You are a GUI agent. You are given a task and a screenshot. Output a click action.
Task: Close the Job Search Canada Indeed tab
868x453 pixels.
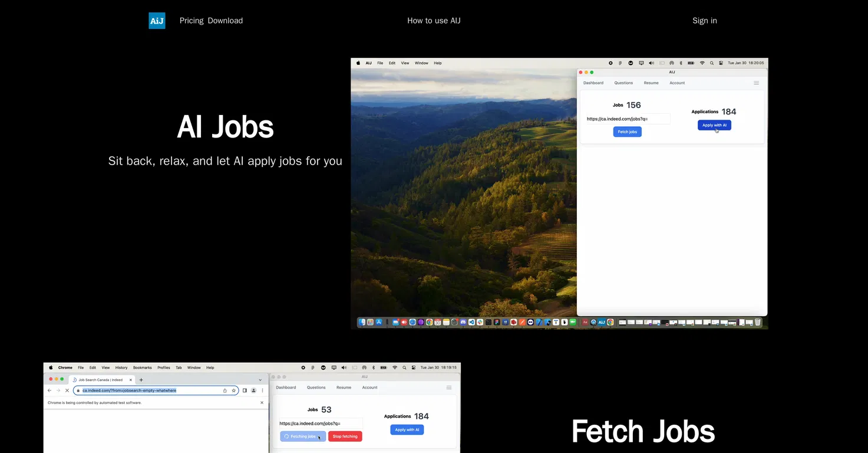(130, 380)
